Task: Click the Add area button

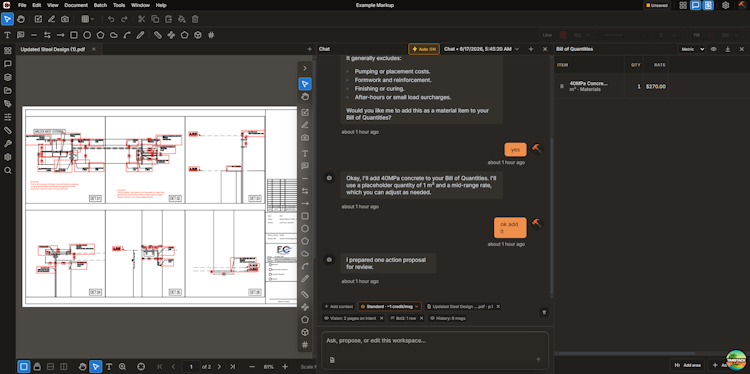Action: 687,365
